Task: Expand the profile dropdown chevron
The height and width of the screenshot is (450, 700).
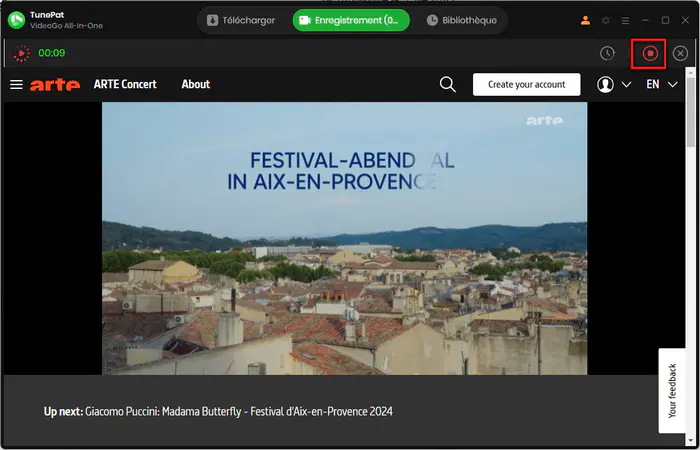Action: [x=626, y=84]
